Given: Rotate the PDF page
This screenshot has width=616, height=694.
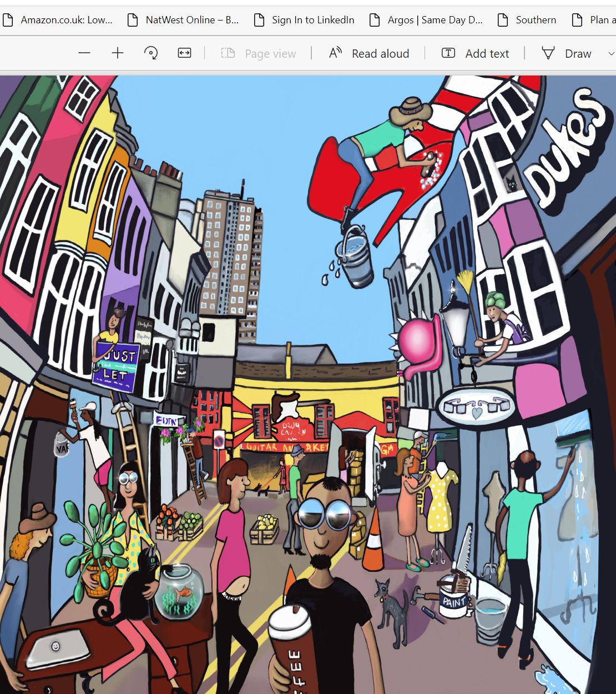Looking at the screenshot, I should pyautogui.click(x=151, y=53).
